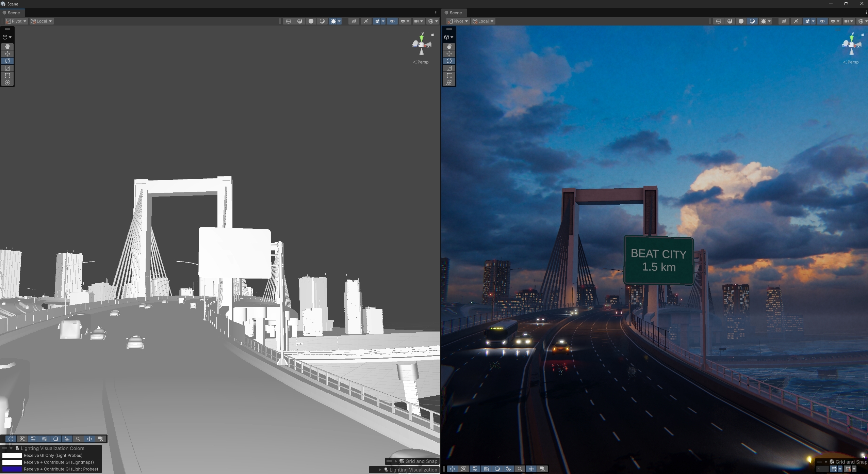
Task: Click the Persp label in the right view
Action: [x=851, y=62]
